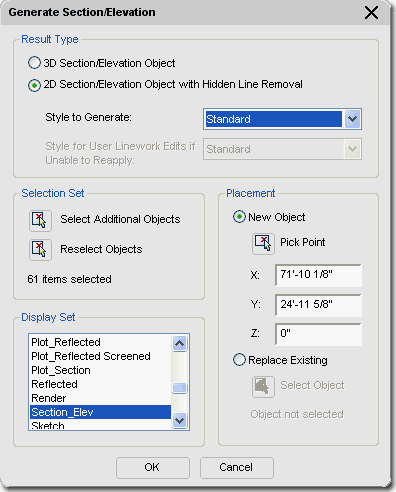
Task: Click the Z coordinate input field
Action: pyautogui.click(x=318, y=334)
